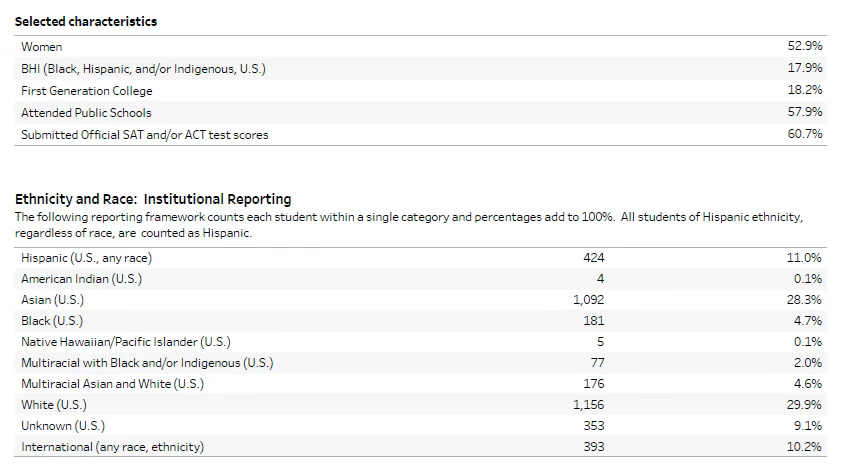Click the 18.2% First Generation value
This screenshot has width=841, height=474.
point(805,91)
